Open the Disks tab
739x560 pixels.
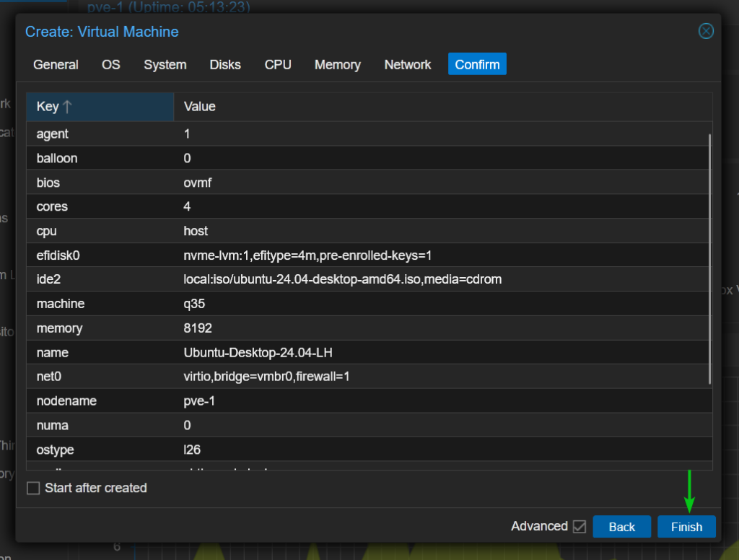pyautogui.click(x=225, y=64)
